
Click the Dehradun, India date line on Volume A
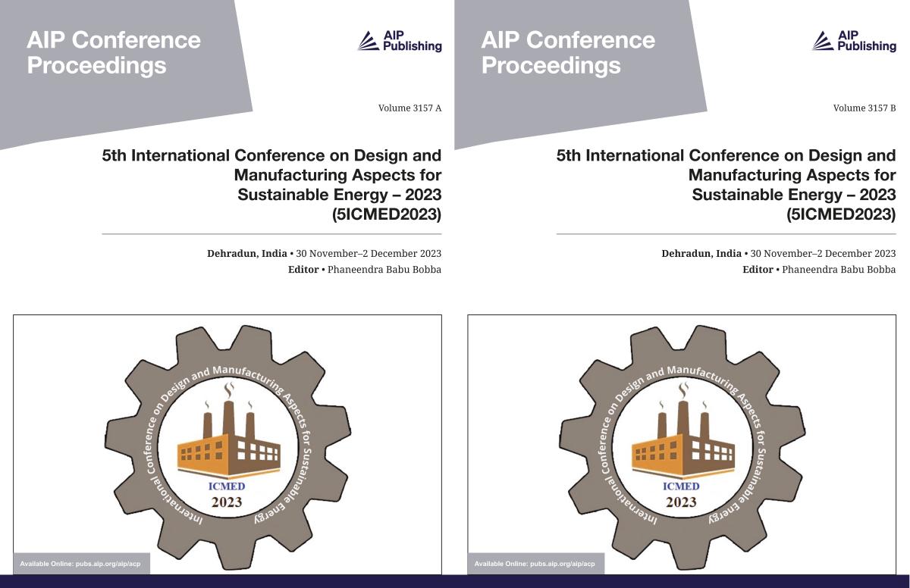pyautogui.click(x=324, y=253)
